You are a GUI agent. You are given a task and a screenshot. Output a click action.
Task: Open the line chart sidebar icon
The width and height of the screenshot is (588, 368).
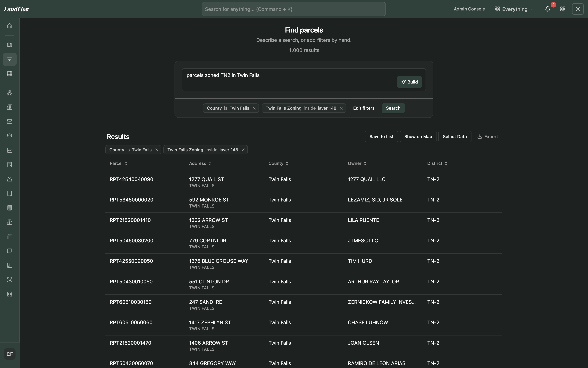click(9, 150)
